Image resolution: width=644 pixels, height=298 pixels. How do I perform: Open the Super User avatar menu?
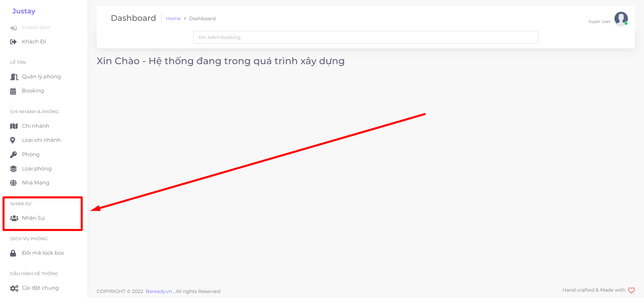[621, 18]
